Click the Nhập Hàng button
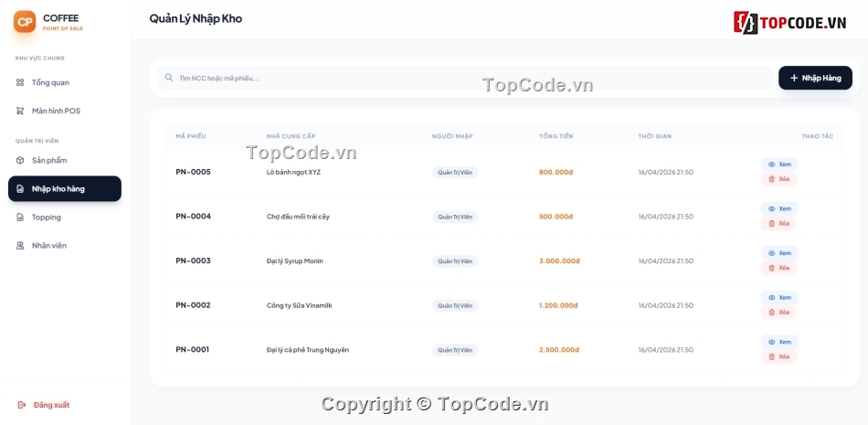Screen dimensions: 868x425 (x=815, y=78)
